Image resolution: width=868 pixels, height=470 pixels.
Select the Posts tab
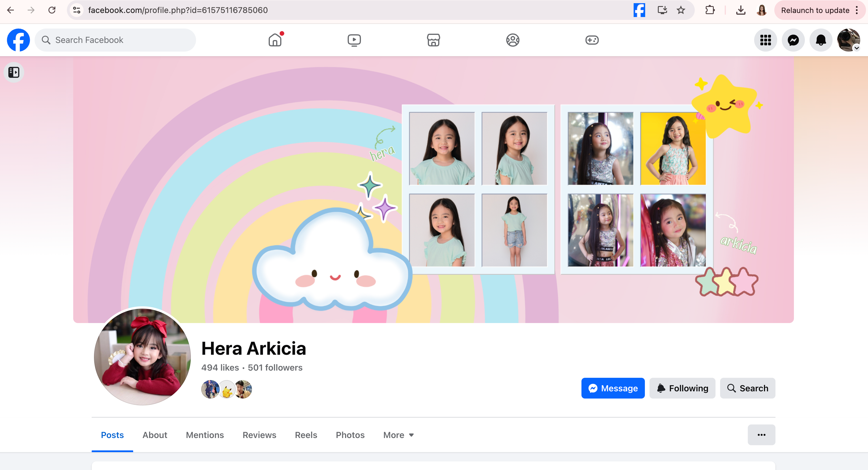click(x=112, y=435)
